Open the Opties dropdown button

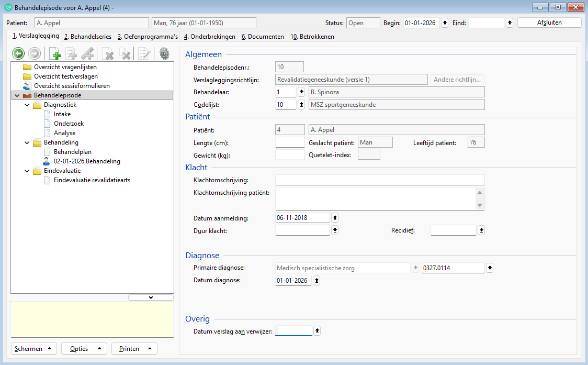pyautogui.click(x=84, y=348)
